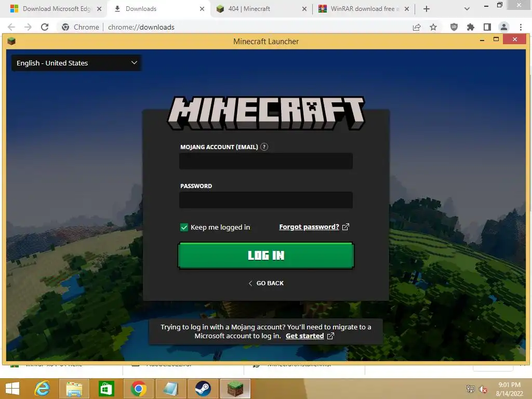Close the WinRAR download tab
Screen dimensions: 532x399
[407, 9]
